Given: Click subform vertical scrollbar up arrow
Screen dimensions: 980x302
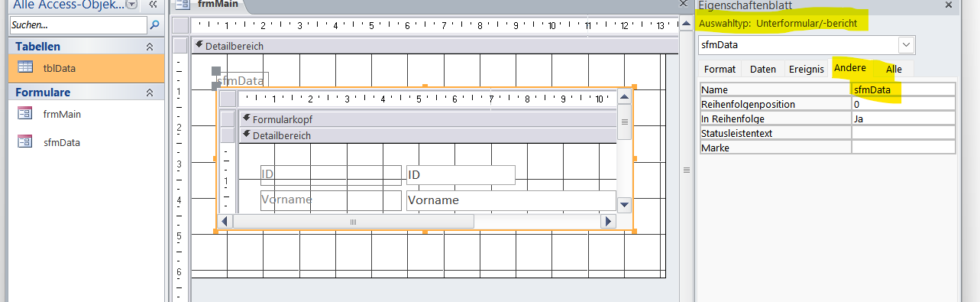Looking at the screenshot, I should (624, 97).
